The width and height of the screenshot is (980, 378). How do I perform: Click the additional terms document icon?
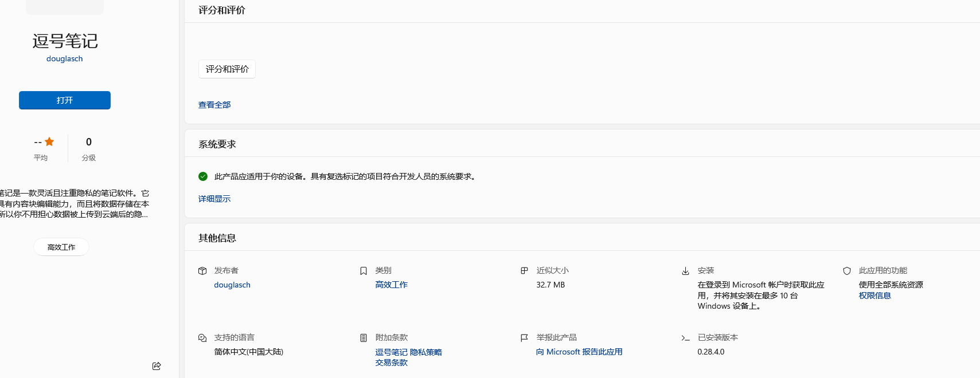364,338
